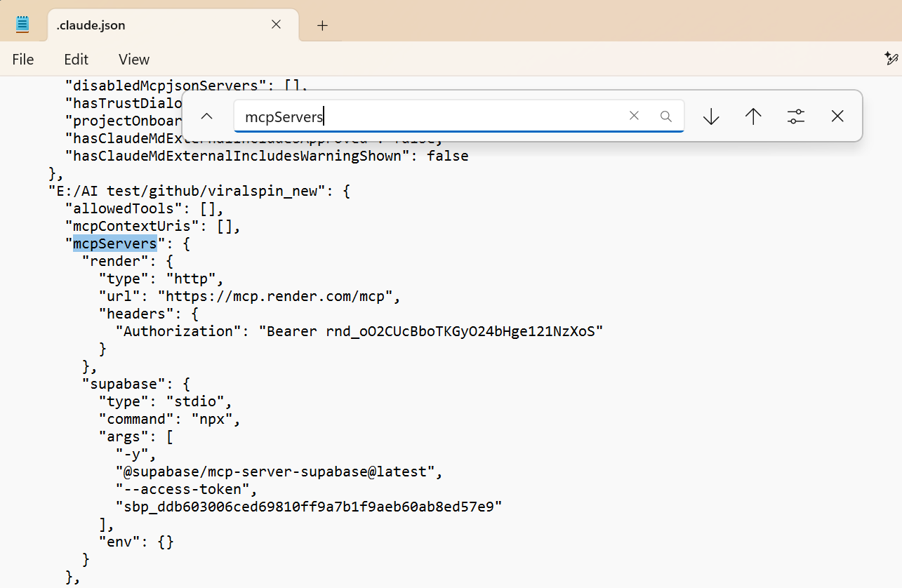The width and height of the screenshot is (902, 588).
Task: Click the sbp_ddb603006 access token string
Action: click(309, 507)
